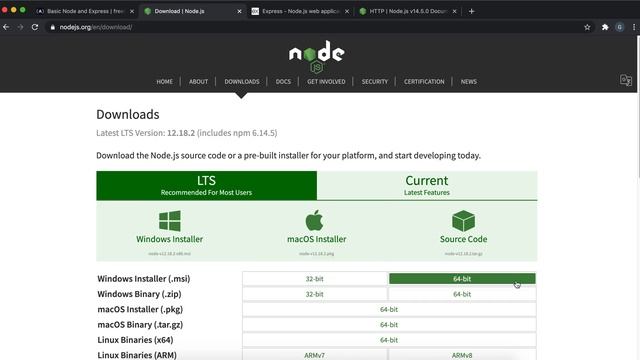Open CERTIFICATION navigation item
This screenshot has width=640, height=360.
point(424,82)
